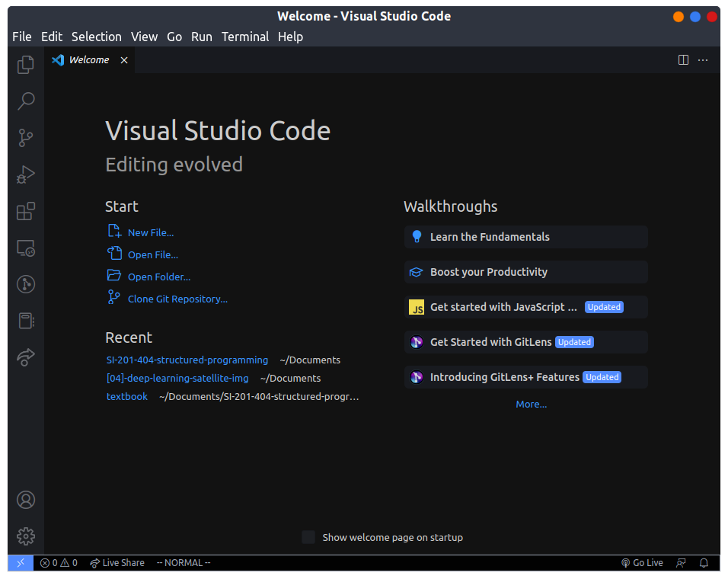Open the Go menu

(174, 37)
